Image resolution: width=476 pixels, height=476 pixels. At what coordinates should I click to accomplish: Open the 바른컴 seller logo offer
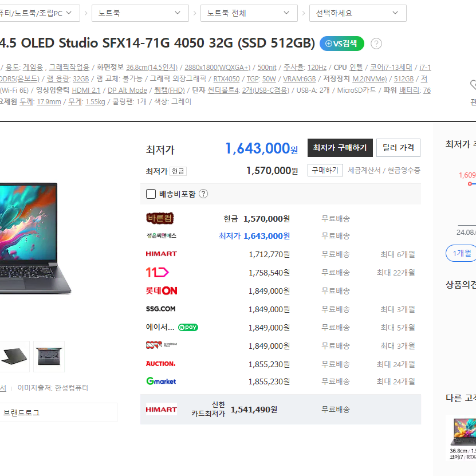[x=160, y=218]
